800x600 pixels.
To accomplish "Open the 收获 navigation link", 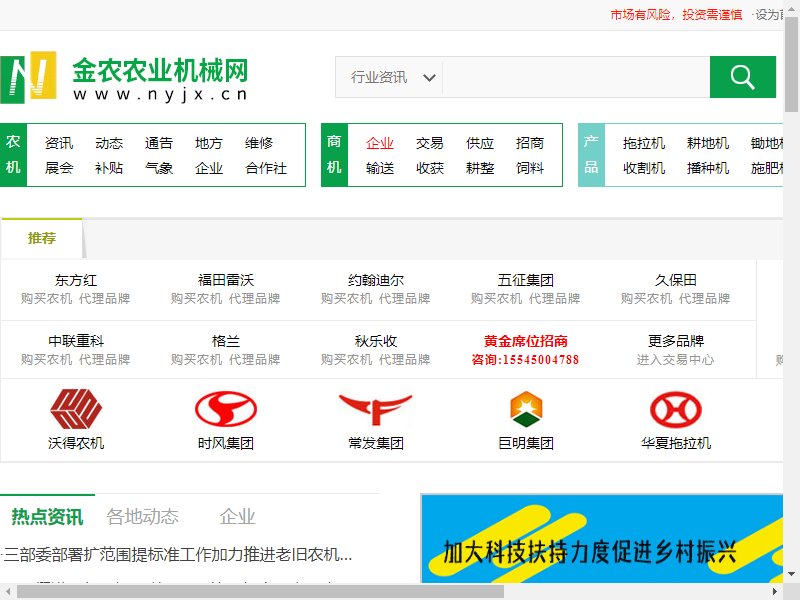I will pyautogui.click(x=430, y=168).
